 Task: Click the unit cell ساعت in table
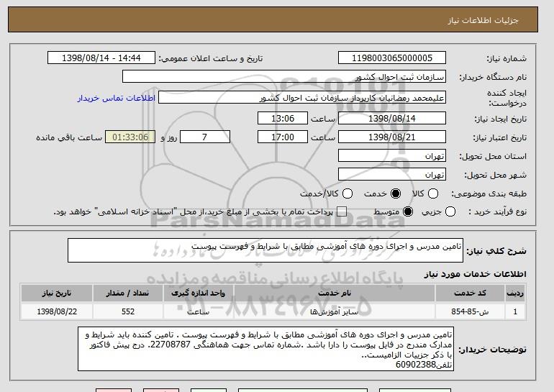pos(198,311)
